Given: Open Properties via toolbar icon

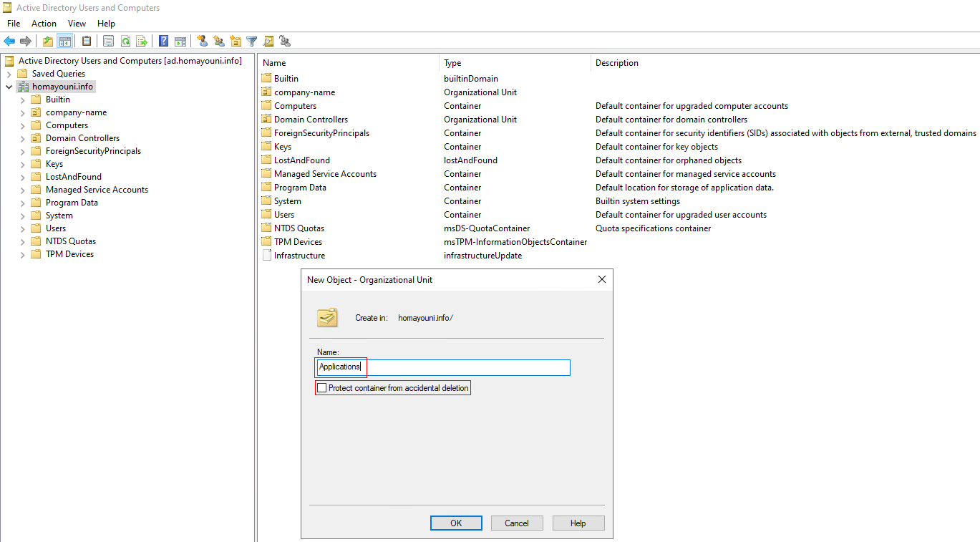Looking at the screenshot, I should pos(108,42).
